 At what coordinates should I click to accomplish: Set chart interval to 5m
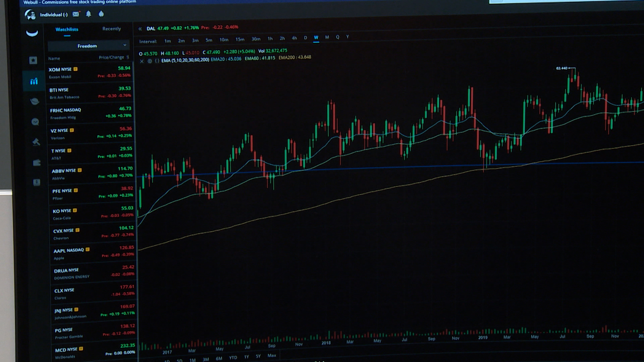(x=209, y=40)
